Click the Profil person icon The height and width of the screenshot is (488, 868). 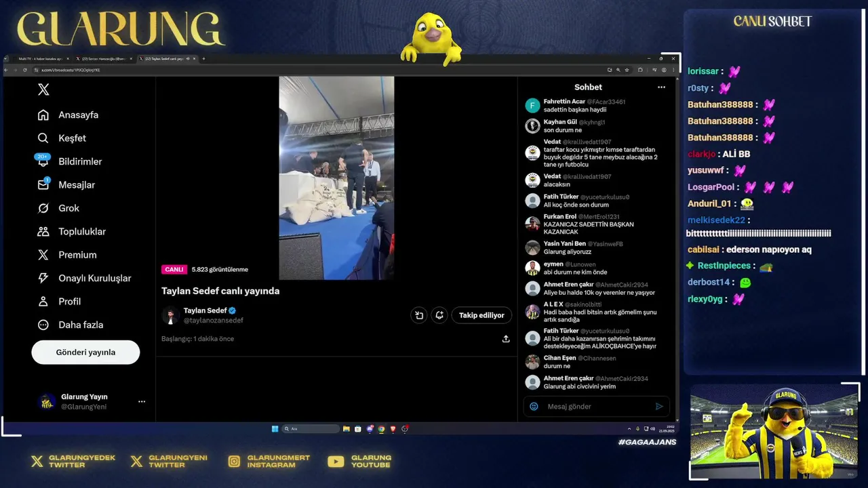(43, 302)
